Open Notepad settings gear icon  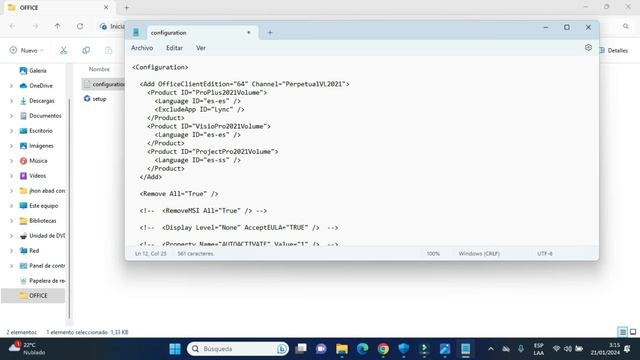pos(588,48)
